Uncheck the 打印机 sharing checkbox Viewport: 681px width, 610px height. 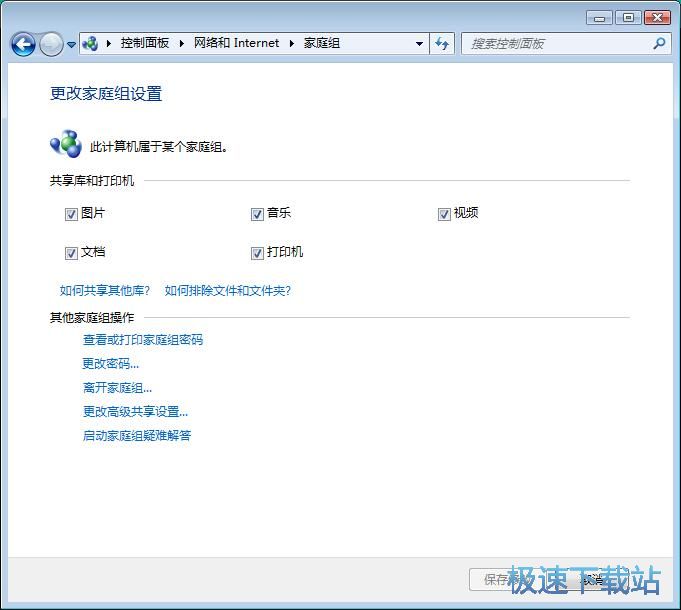(257, 253)
